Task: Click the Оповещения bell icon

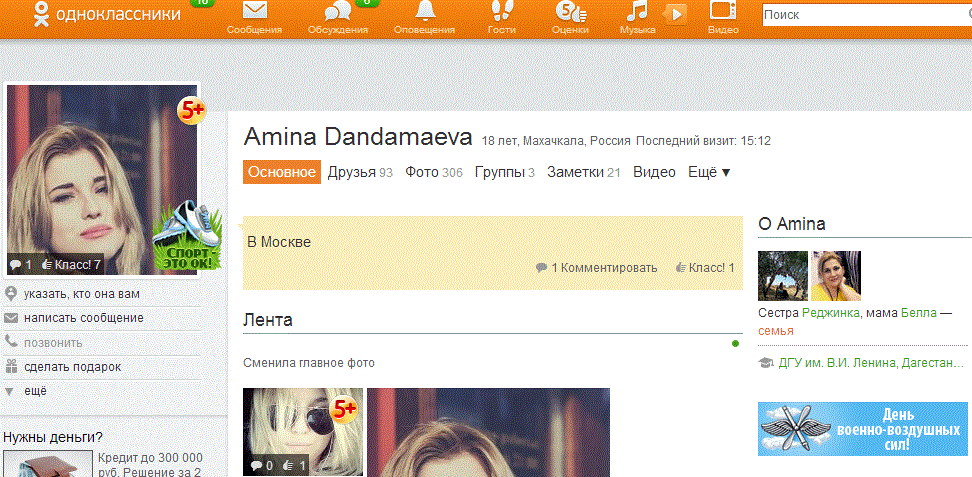Action: click(426, 12)
